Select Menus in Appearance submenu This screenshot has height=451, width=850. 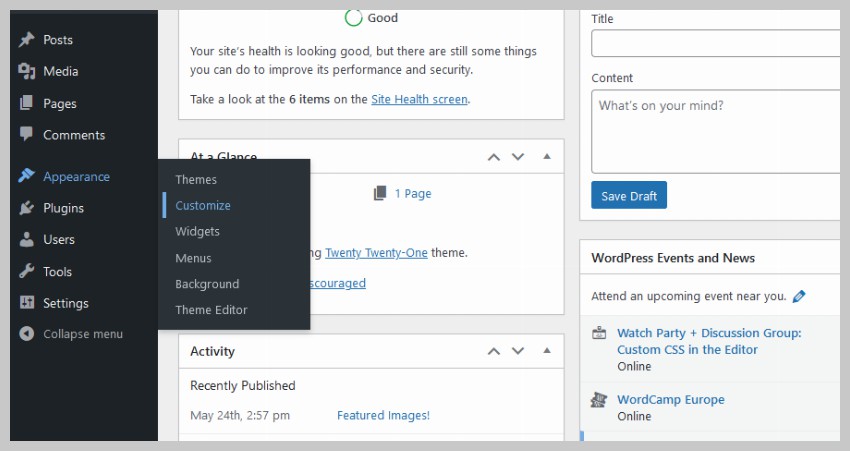tap(193, 258)
